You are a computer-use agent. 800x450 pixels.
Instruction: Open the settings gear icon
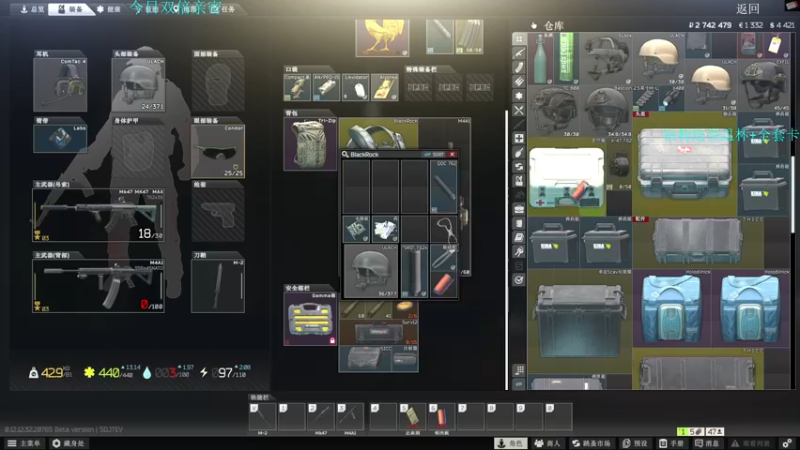pos(787,443)
